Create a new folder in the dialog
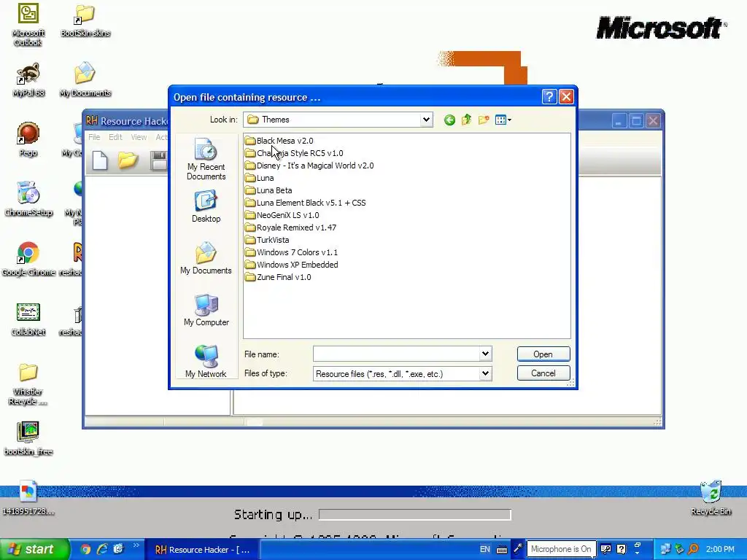The width and height of the screenshot is (747, 560). click(484, 120)
